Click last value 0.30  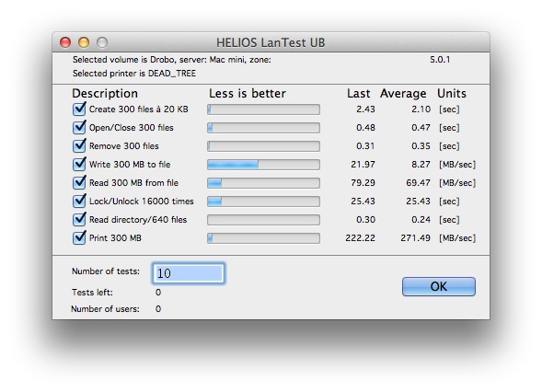click(365, 220)
